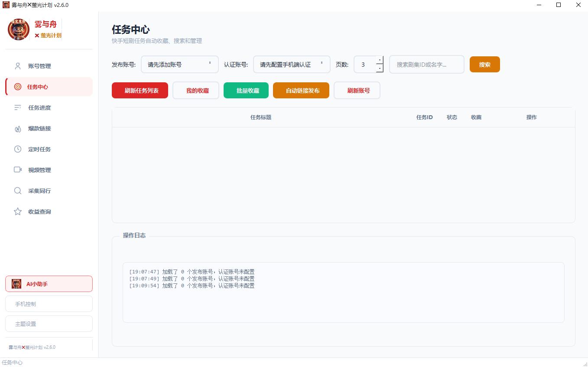Viewport: 588px width, 367px height.
Task: Open 我的收藏 favorites
Action: (x=195, y=90)
